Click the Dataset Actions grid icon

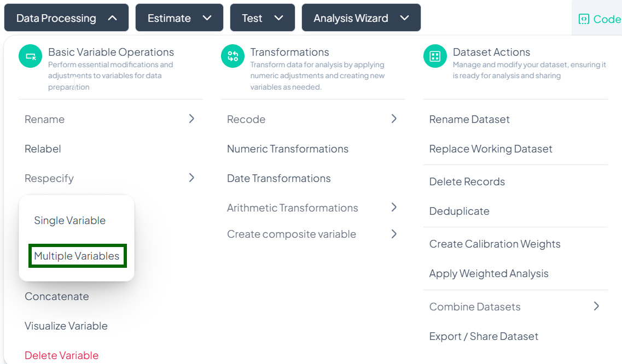(x=435, y=56)
